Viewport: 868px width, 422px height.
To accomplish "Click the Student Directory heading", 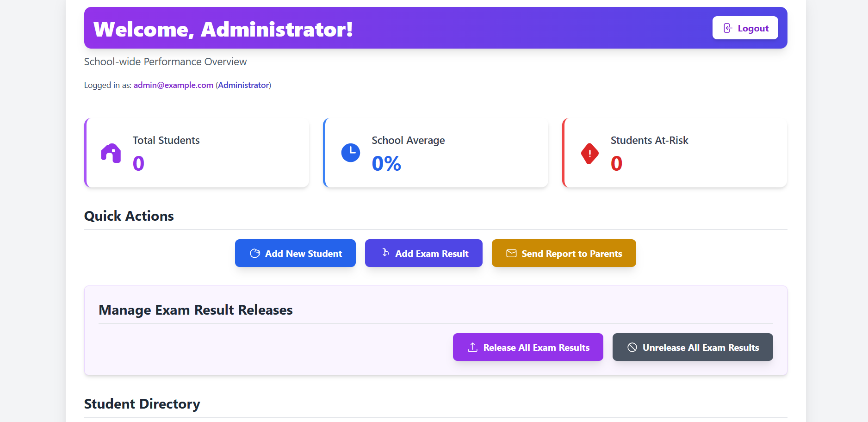I will click(x=142, y=404).
